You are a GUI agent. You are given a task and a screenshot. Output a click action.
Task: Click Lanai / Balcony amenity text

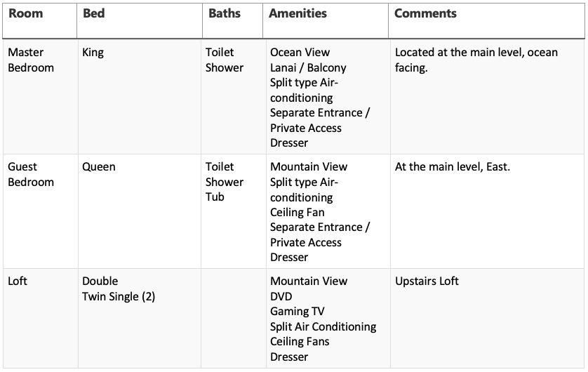pyautogui.click(x=308, y=67)
